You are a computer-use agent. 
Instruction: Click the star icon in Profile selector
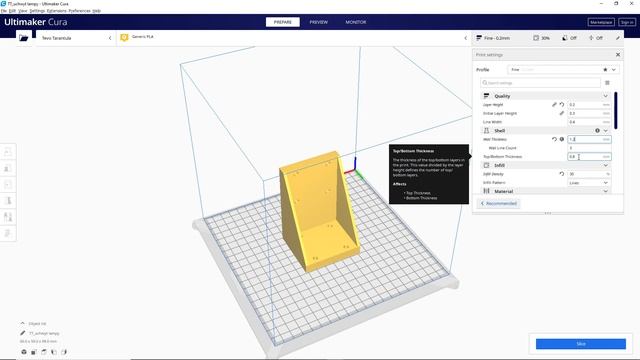tap(605, 70)
